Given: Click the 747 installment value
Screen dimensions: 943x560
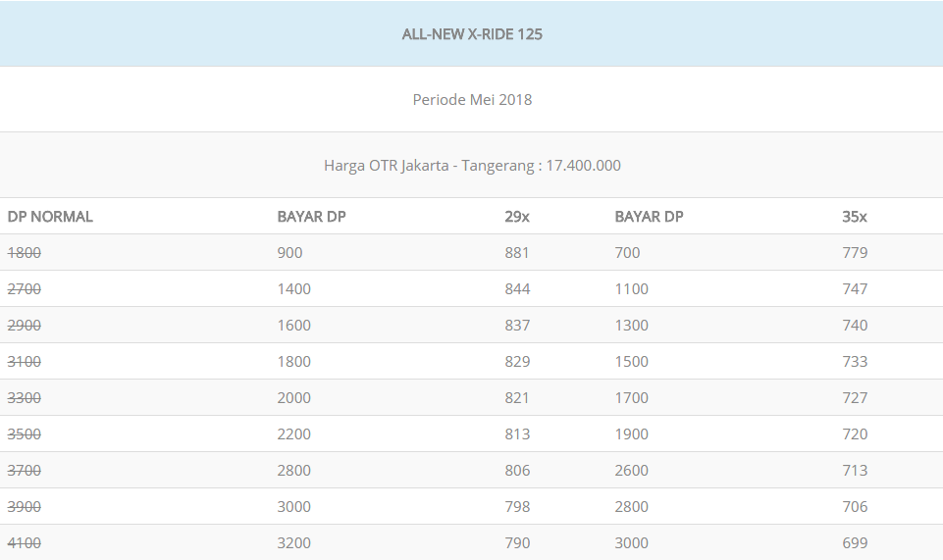Looking at the screenshot, I should [855, 289].
